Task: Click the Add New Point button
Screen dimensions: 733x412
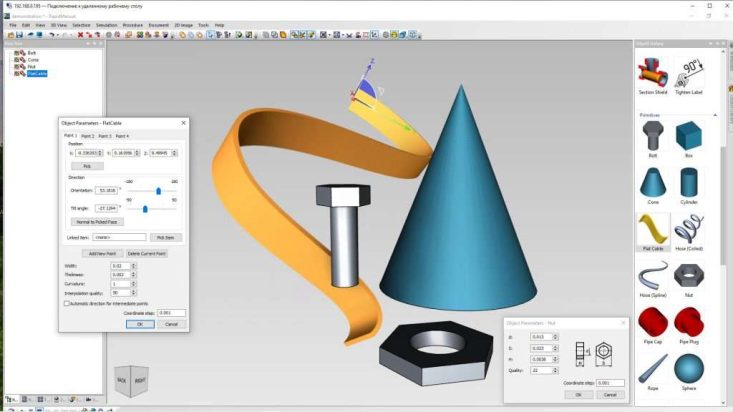Action: [x=102, y=253]
